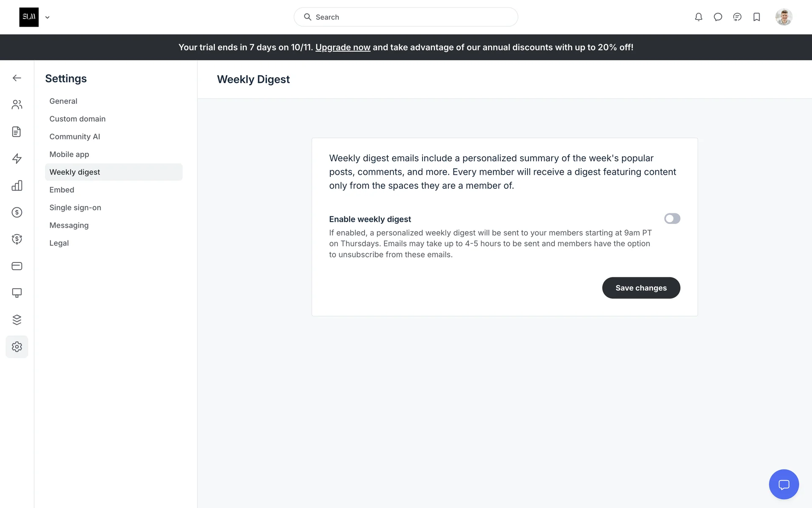812x508 pixels.
Task: Open the stacked layers sidebar icon
Action: (x=17, y=320)
